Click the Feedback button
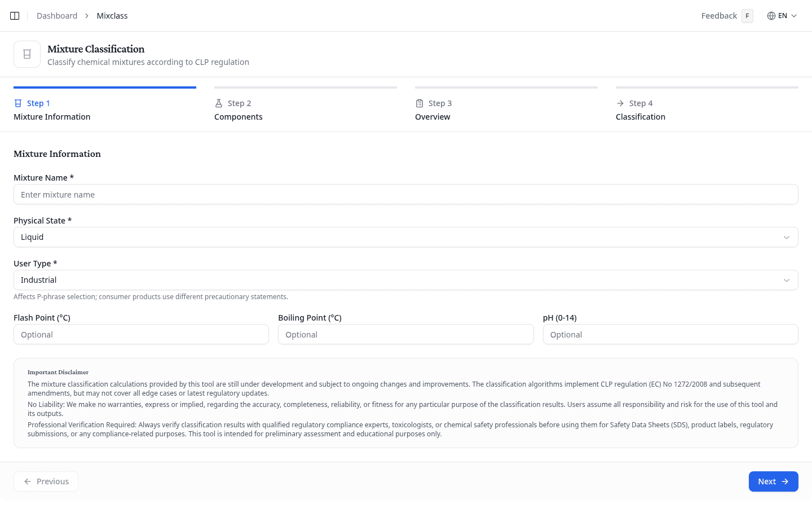Viewport: 812px width, 508px height. [x=719, y=16]
